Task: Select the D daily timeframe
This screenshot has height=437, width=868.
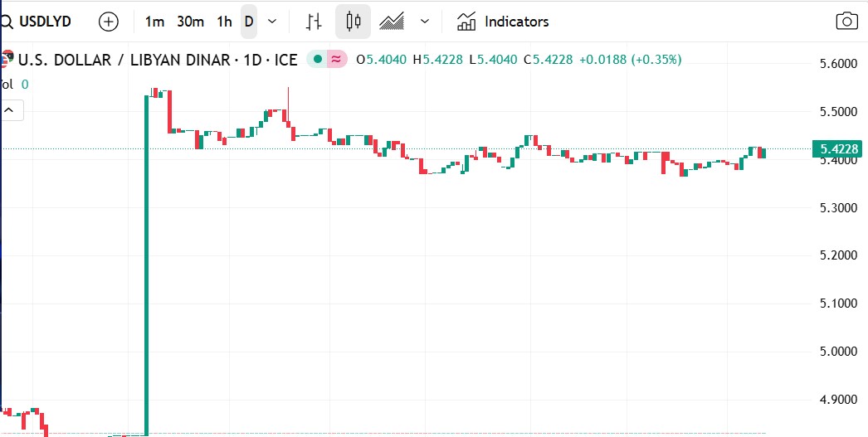Action: pos(248,22)
